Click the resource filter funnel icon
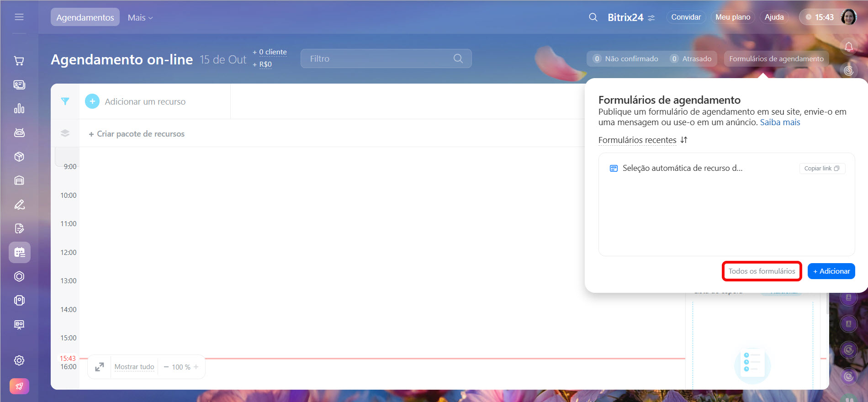The image size is (868, 402). (65, 101)
